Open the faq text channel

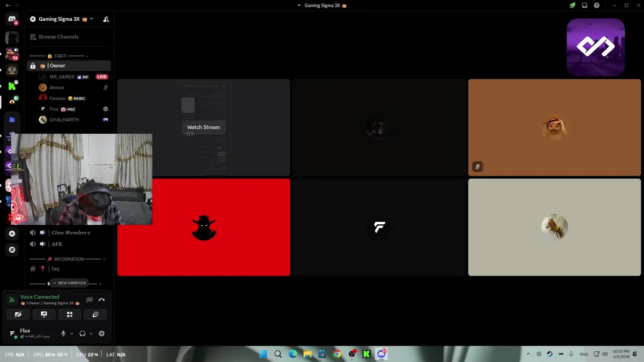pyautogui.click(x=69, y=269)
